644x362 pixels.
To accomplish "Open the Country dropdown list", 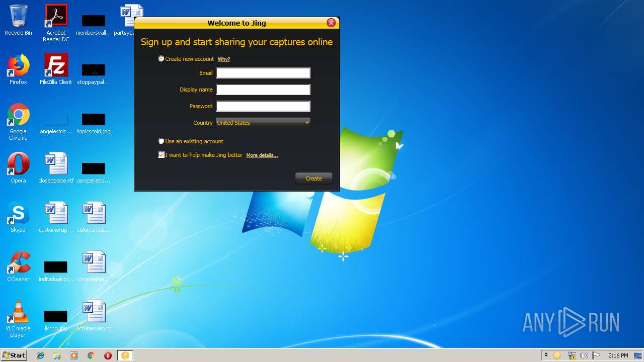I will coord(263,123).
